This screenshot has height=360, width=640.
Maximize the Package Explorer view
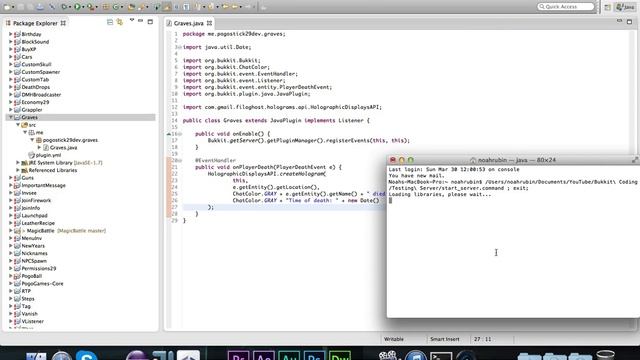(150, 22)
